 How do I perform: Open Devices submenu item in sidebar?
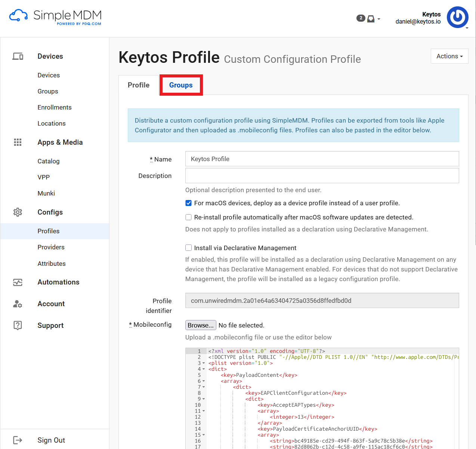[x=49, y=76]
